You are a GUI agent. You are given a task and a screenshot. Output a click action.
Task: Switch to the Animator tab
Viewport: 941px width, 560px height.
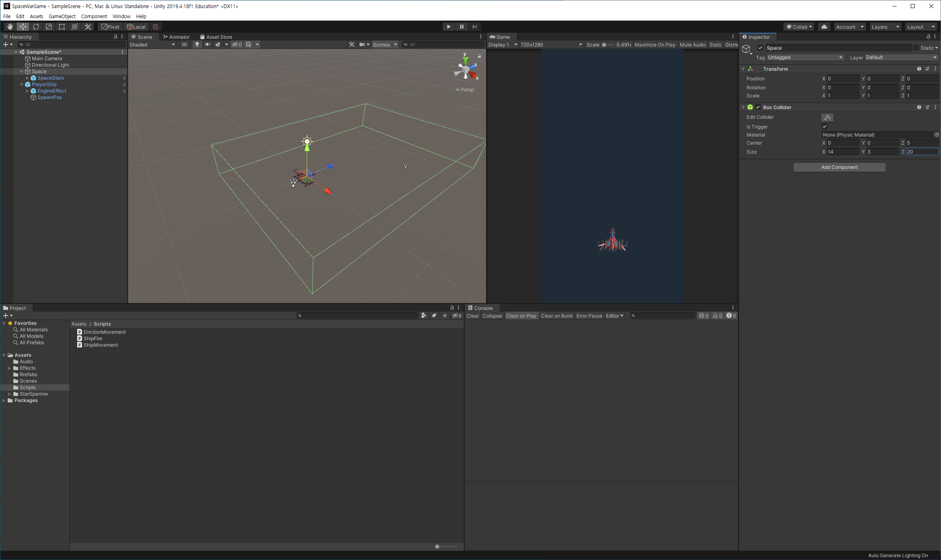[x=177, y=37]
